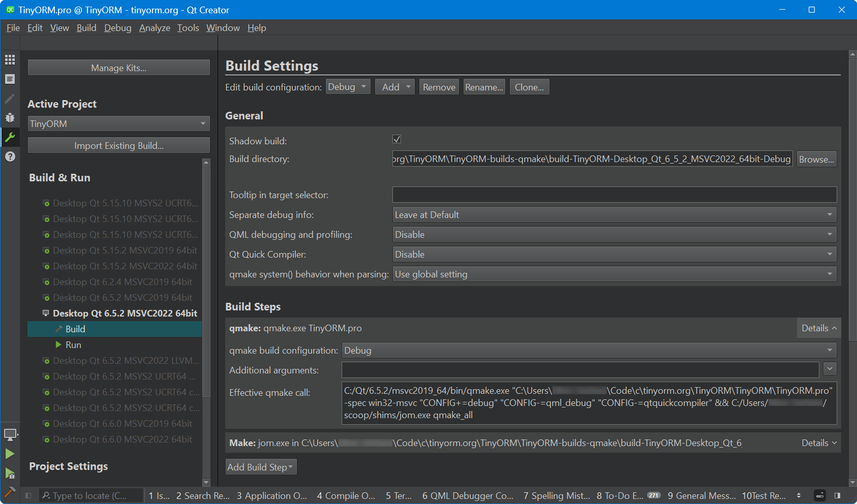
Task: Click Import Existing Build button
Action: (x=119, y=145)
